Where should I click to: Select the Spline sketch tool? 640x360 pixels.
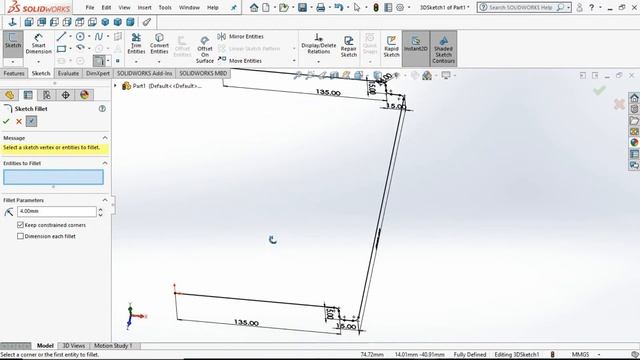99,37
